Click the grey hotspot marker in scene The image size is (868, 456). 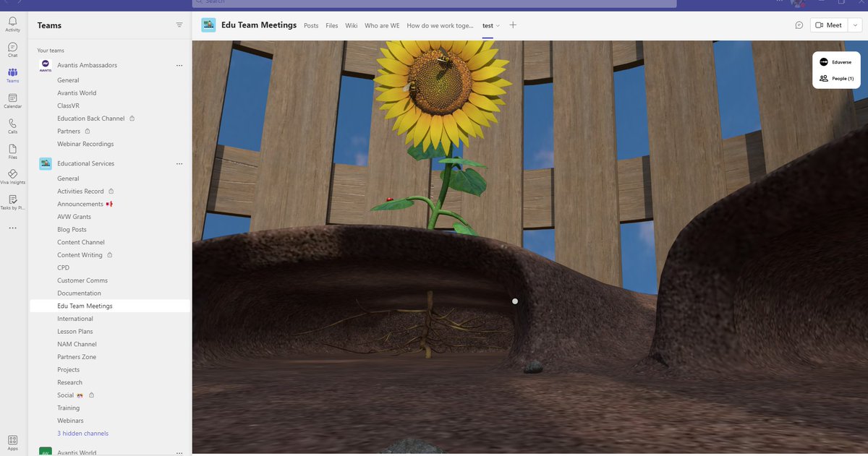tap(515, 301)
